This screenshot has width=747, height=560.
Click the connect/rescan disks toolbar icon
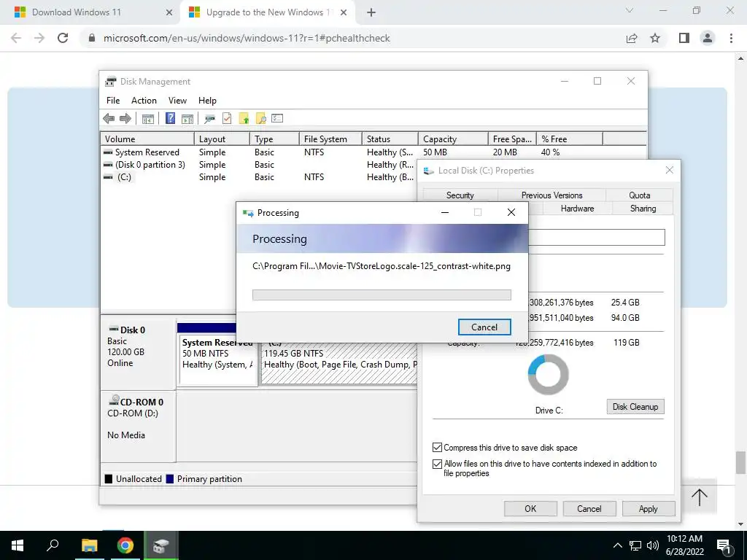coord(209,119)
